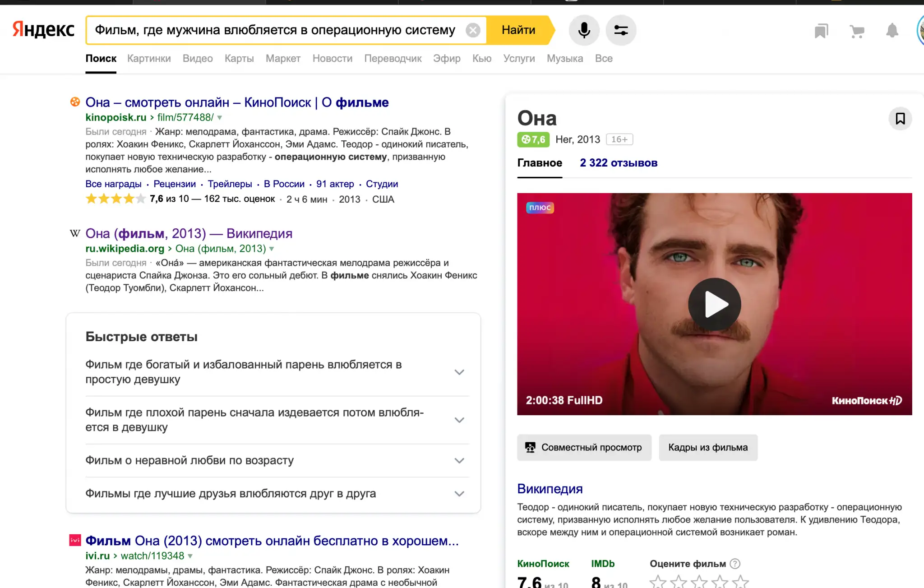Screen dimensions: 924x588
Task: Click inside the search query field
Action: click(274, 30)
